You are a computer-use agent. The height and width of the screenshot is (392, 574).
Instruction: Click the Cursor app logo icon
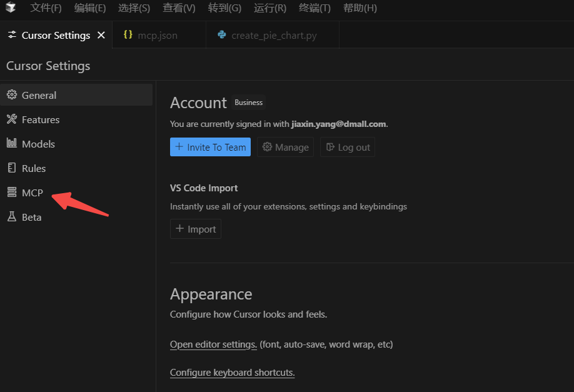click(11, 7)
